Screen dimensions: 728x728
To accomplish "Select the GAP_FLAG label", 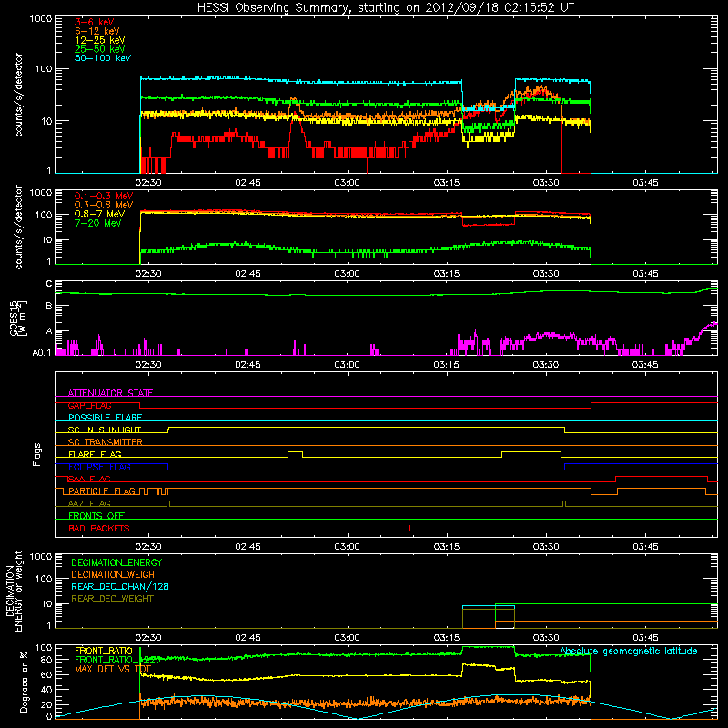I will pyautogui.click(x=89, y=405).
